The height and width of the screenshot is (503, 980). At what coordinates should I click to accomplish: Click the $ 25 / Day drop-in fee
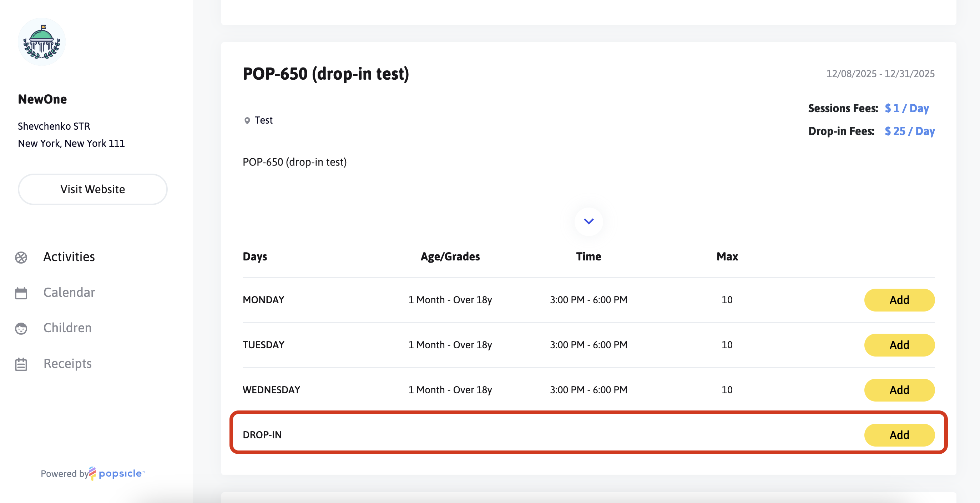click(909, 131)
